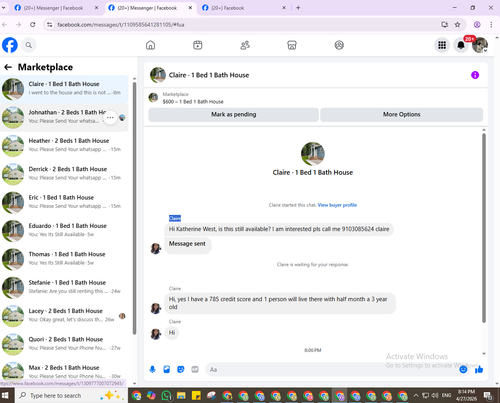The height and width of the screenshot is (403, 500).
Task: Open File Explorer from the taskbar
Action: 181,396
